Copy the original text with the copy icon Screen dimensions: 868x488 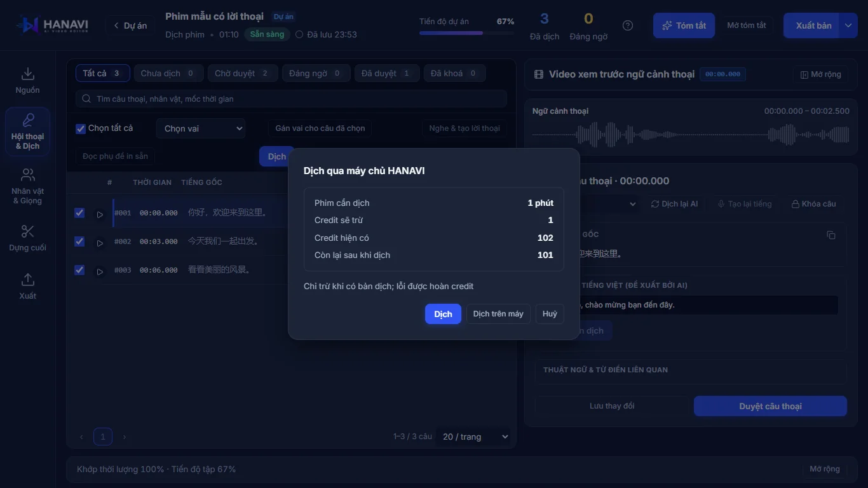point(831,235)
